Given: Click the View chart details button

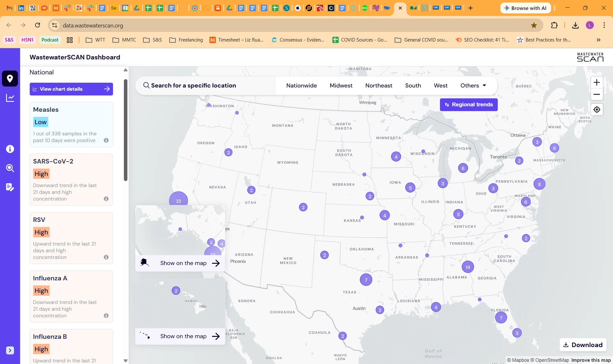Looking at the screenshot, I should click(71, 89).
